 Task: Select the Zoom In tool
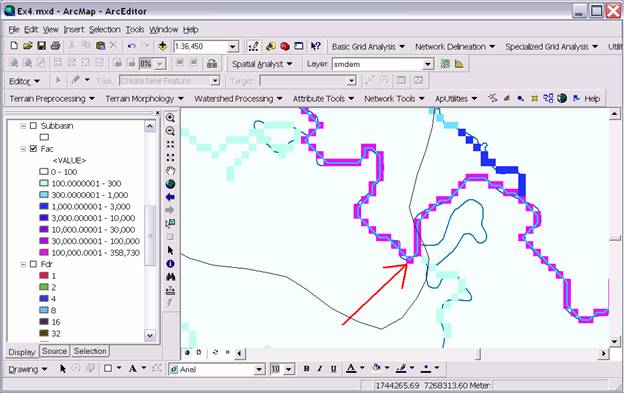[170, 118]
